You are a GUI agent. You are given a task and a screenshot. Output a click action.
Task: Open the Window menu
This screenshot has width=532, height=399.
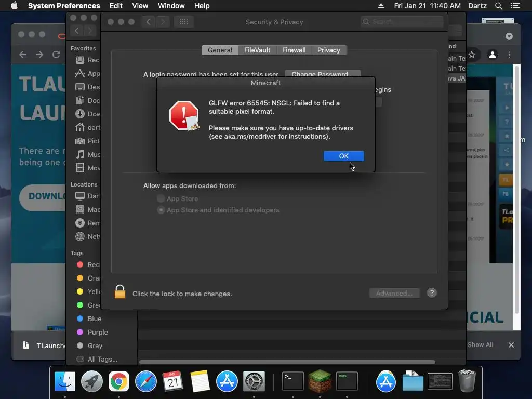(171, 6)
